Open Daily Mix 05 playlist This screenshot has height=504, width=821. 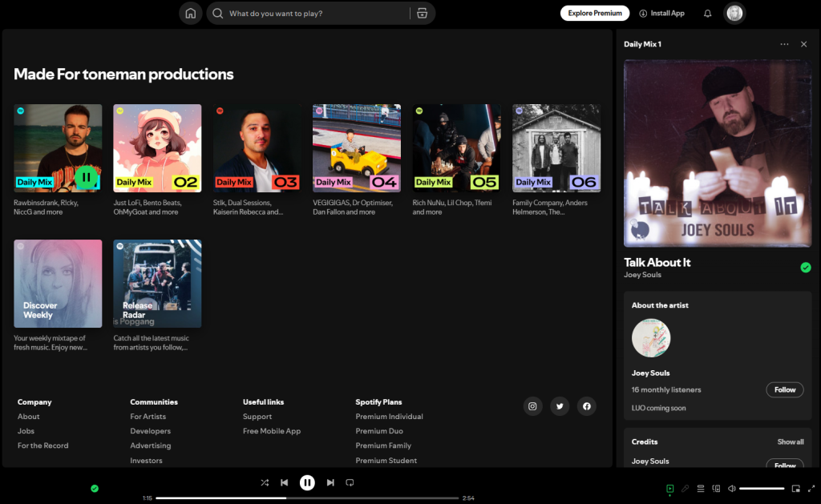point(456,148)
